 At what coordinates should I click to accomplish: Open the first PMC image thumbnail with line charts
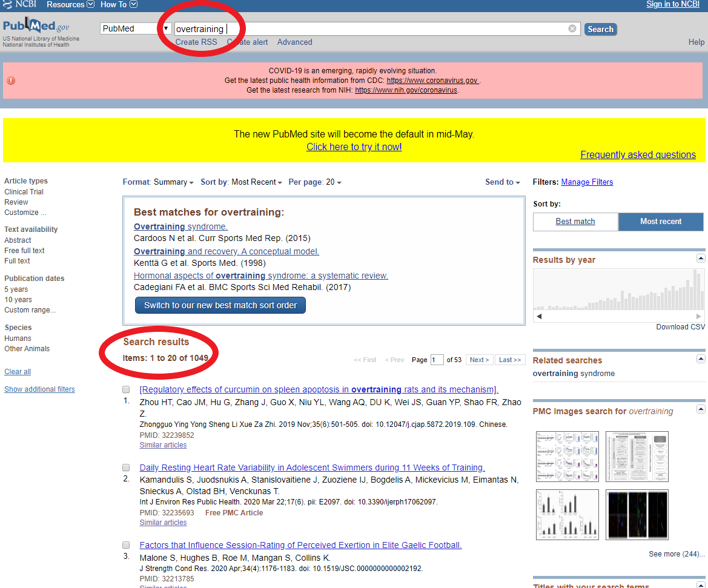click(x=567, y=457)
